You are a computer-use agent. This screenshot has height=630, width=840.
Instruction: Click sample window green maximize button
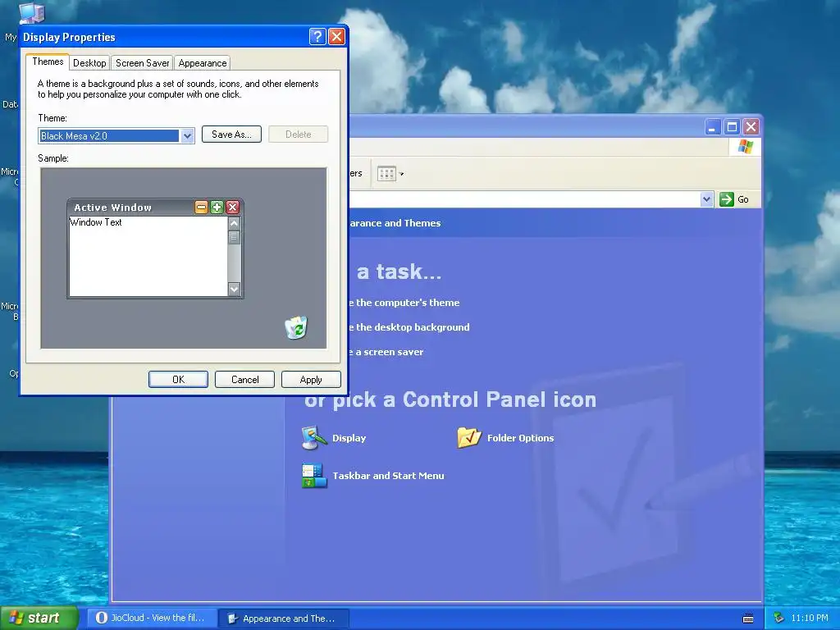click(x=217, y=208)
